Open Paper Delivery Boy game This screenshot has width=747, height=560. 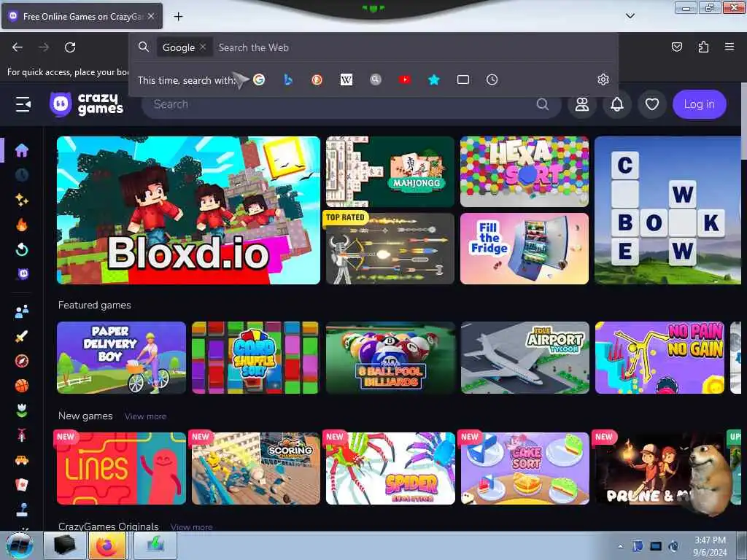coord(122,357)
